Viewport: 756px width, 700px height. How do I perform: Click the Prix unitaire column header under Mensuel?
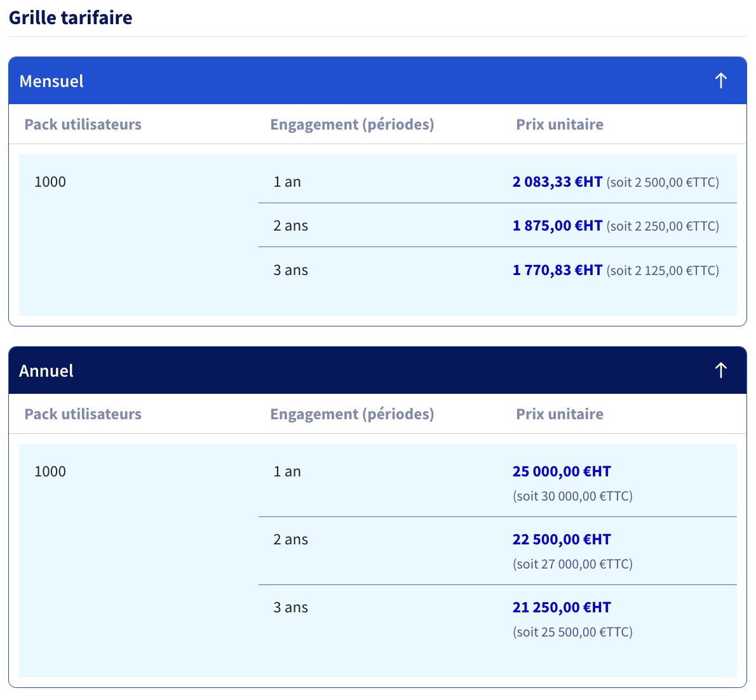pos(560,125)
